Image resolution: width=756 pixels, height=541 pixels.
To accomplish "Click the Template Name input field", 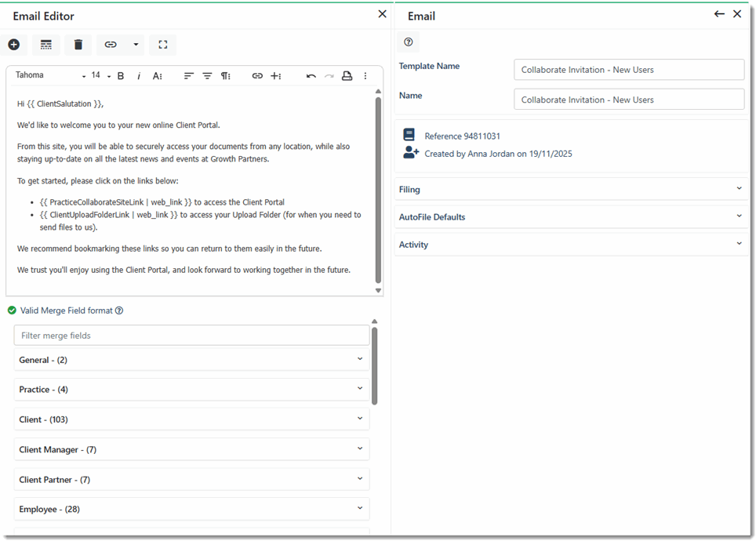I will pyautogui.click(x=629, y=70).
